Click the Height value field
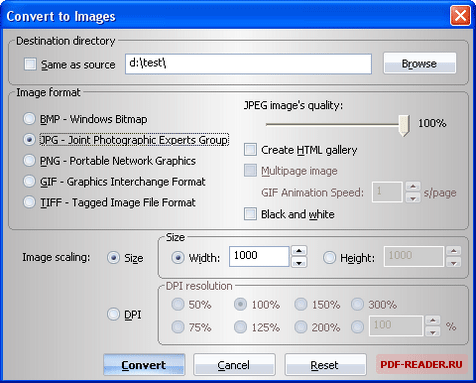The width and height of the screenshot is (476, 383). coord(414,256)
